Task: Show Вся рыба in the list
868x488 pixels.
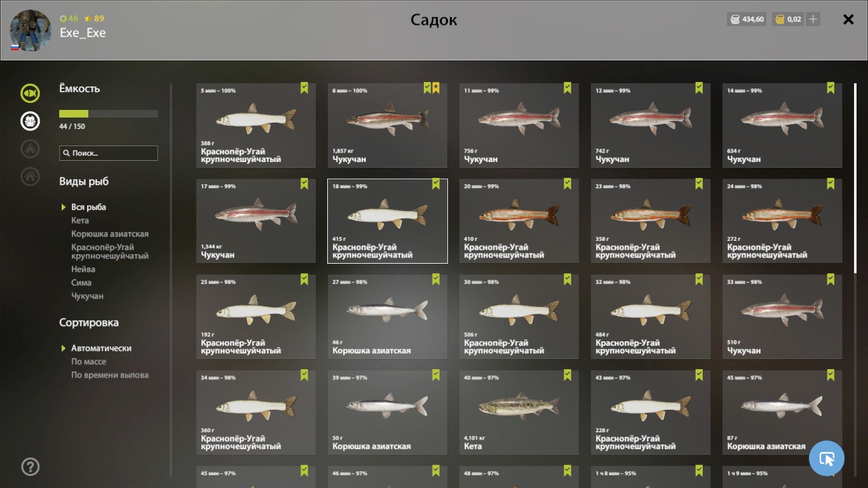Action: point(88,207)
